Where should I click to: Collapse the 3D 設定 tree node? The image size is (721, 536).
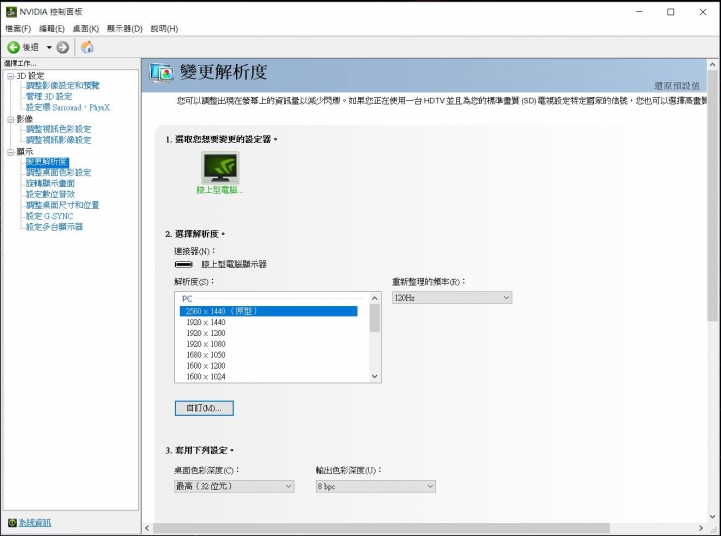[11, 76]
